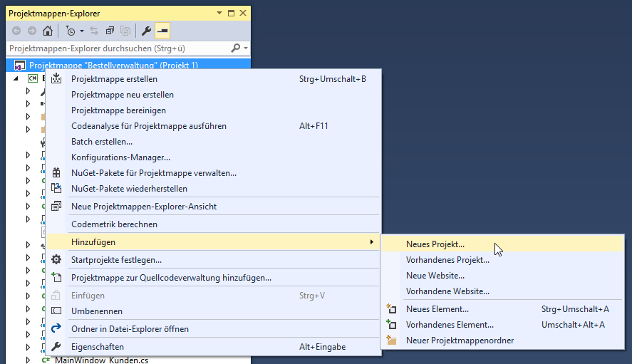Click the Home icon in Solution Explorer toolbar

(x=48, y=31)
